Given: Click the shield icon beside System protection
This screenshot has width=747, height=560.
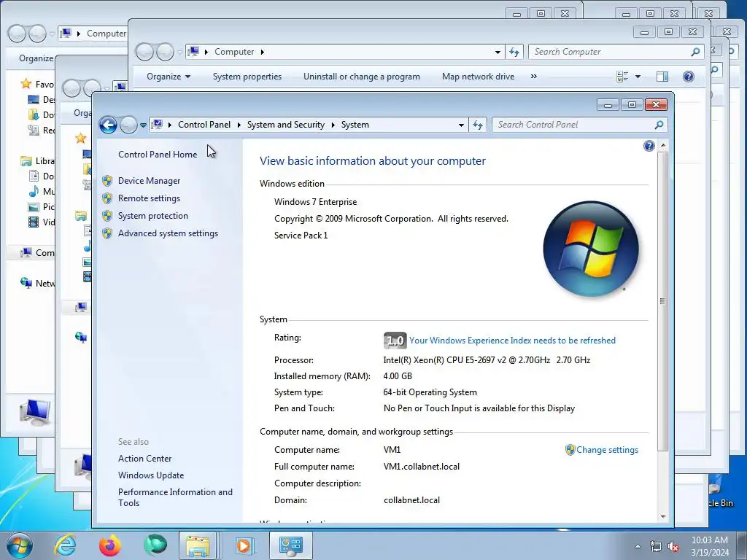Looking at the screenshot, I should click(x=107, y=216).
